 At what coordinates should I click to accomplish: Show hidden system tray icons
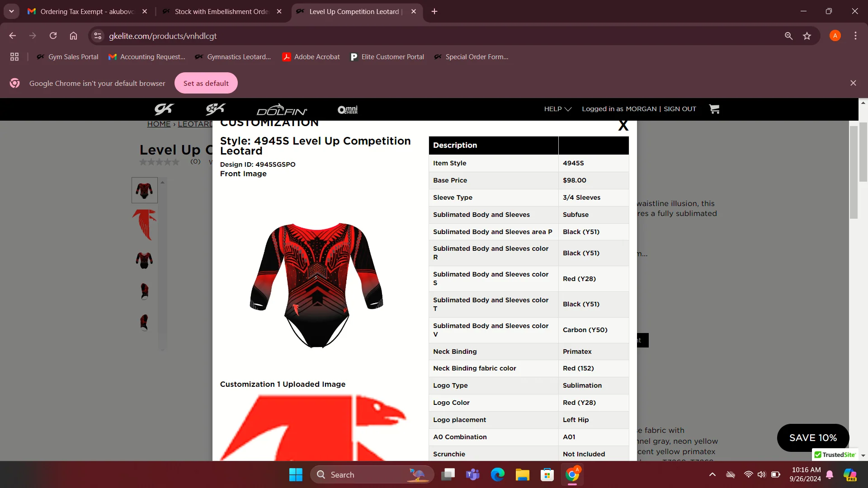pyautogui.click(x=712, y=474)
